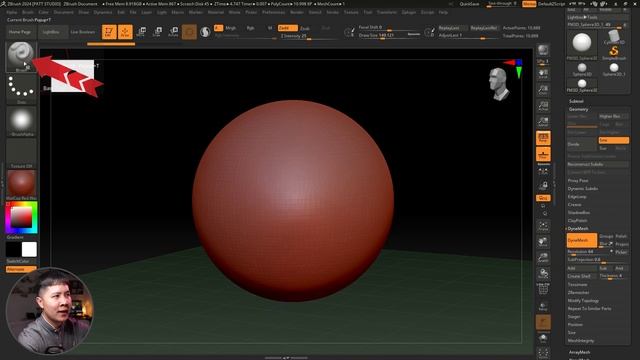Expand the EdgeLoop subsection

(x=577, y=196)
